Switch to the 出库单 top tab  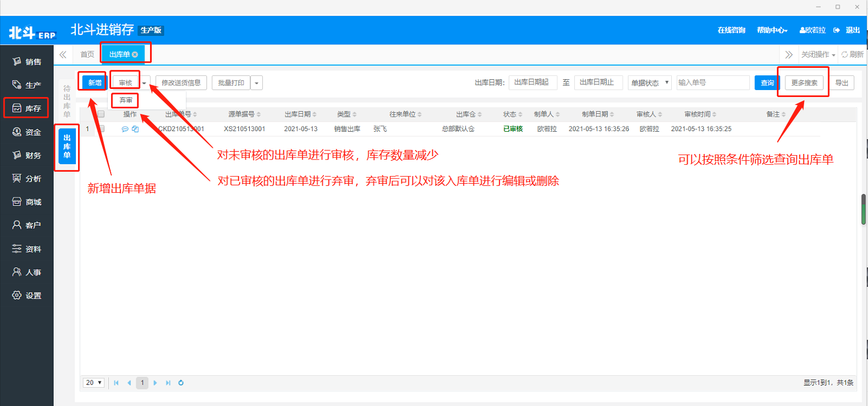coord(123,55)
